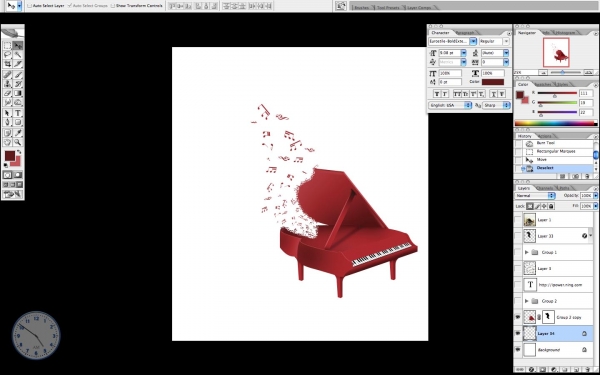600x375 pixels.
Task: Select the Notes tool
Action: pos(8,133)
